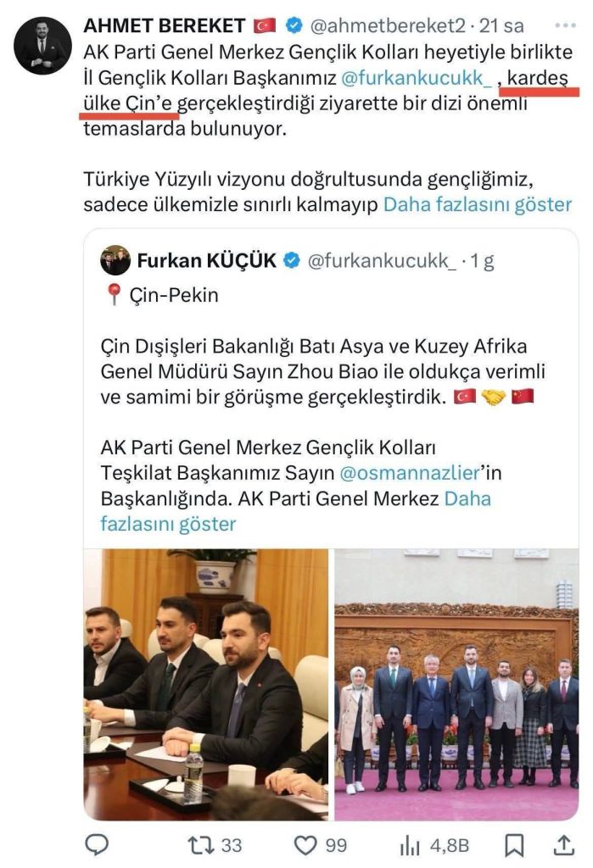
Task: Open the group photo on the purple carpet
Action: point(456,684)
